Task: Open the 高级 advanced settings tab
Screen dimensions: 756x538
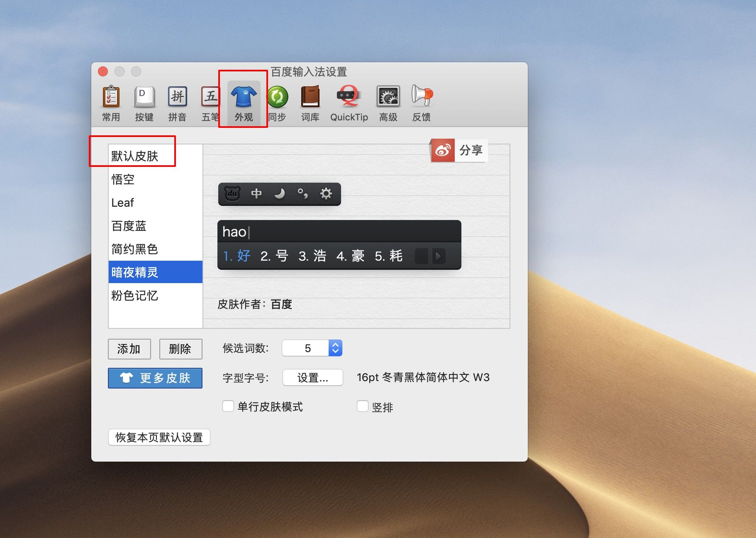Action: coord(388,103)
